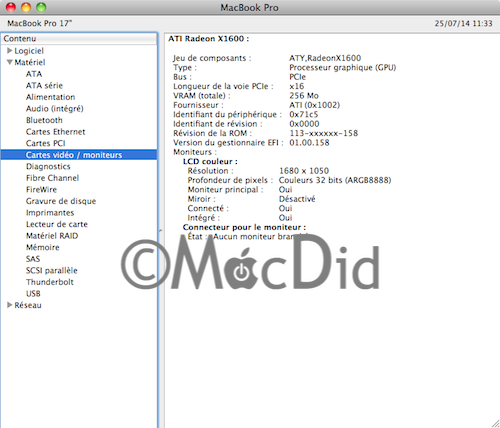The width and height of the screenshot is (500, 428).
Task: Open Audio (intégré) entry
Action: 55,109
